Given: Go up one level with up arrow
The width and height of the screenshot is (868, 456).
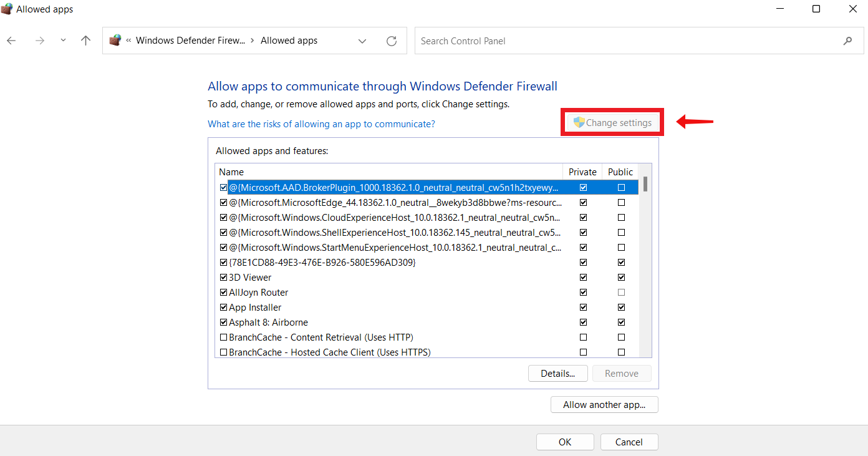Looking at the screenshot, I should 86,41.
